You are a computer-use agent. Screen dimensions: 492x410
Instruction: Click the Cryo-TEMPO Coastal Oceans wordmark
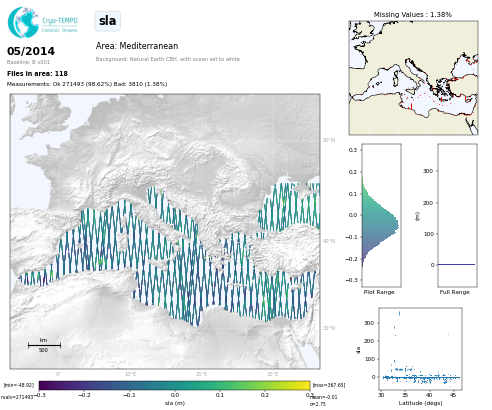(x=60, y=25)
